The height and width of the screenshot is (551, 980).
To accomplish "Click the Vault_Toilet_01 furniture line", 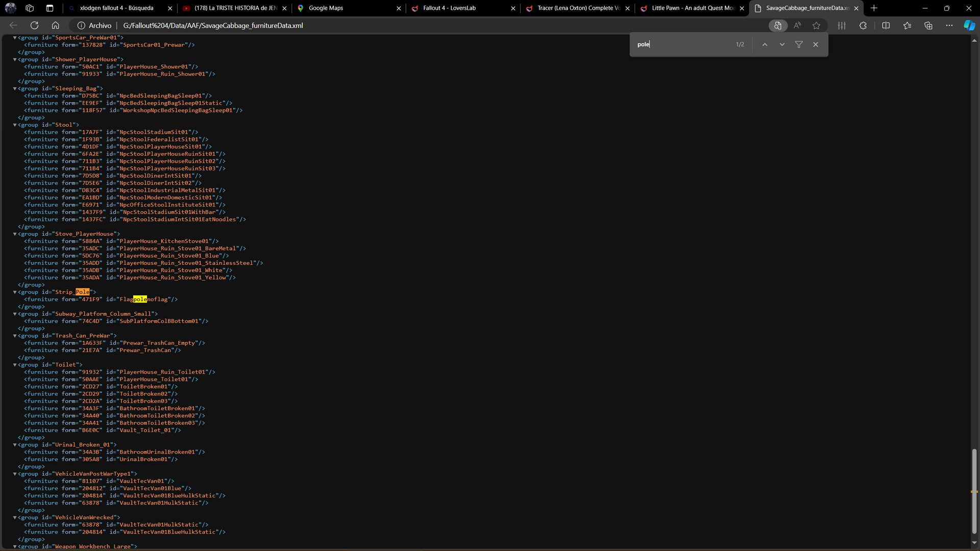I will tap(103, 430).
